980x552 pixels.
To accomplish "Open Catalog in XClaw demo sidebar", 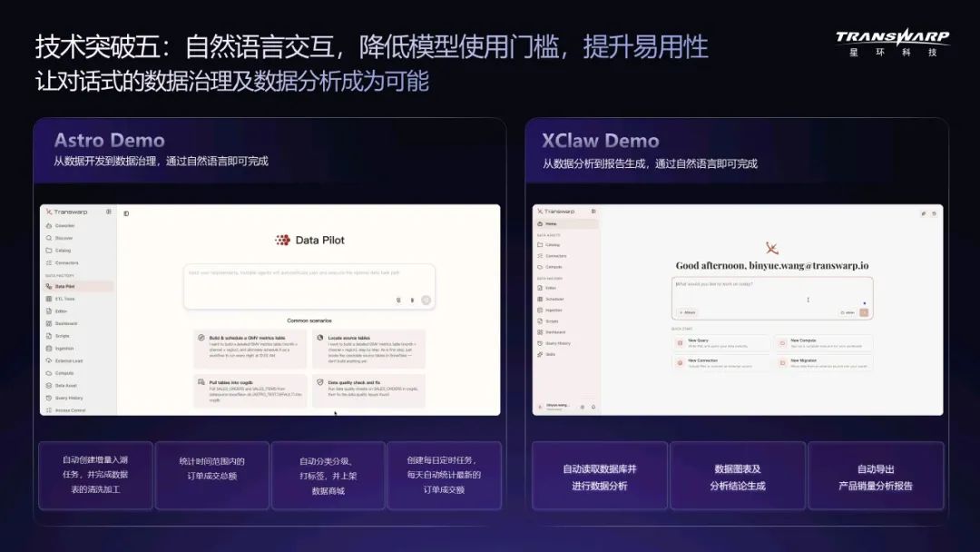I will click(x=549, y=245).
